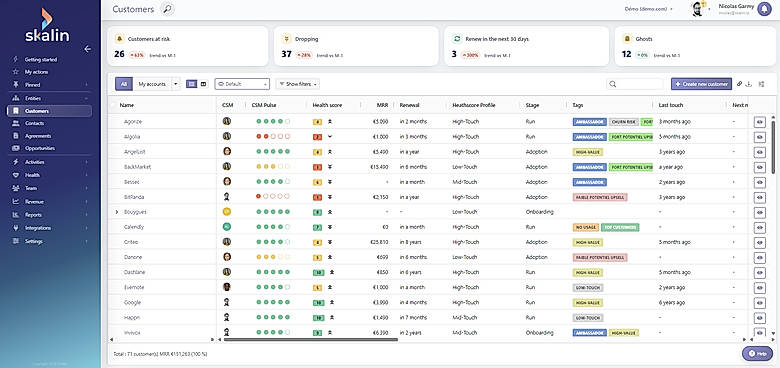The height and width of the screenshot is (368, 780).
Task: Collapse the sidebar with the back arrow
Action: tap(88, 49)
